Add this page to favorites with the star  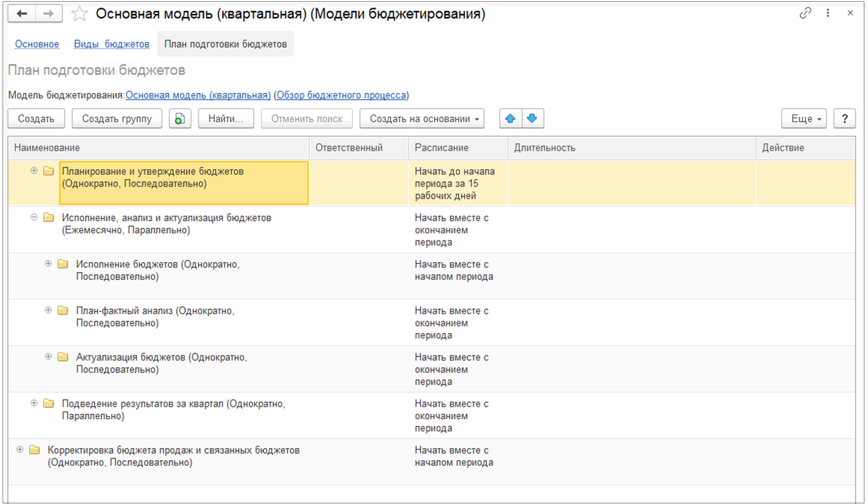click(80, 14)
